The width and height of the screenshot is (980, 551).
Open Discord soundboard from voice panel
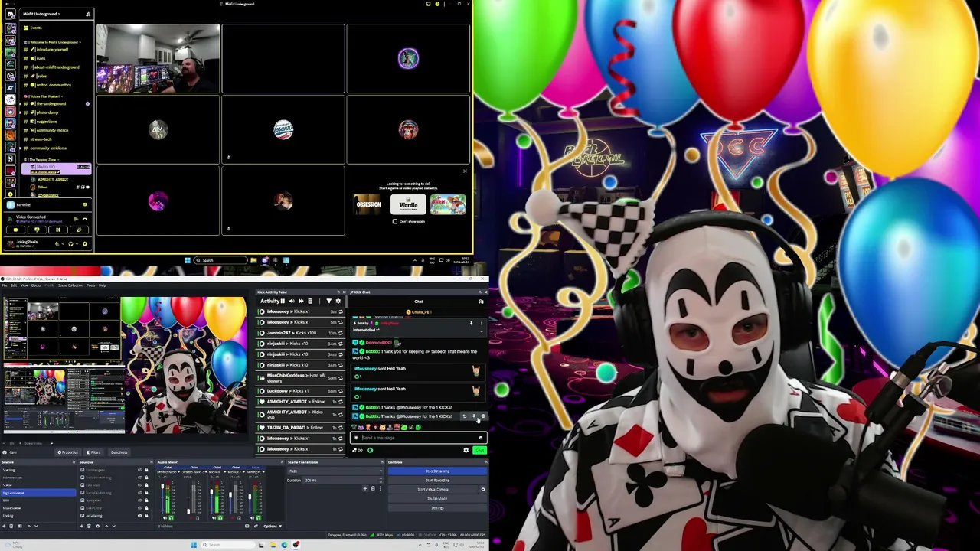(79, 230)
